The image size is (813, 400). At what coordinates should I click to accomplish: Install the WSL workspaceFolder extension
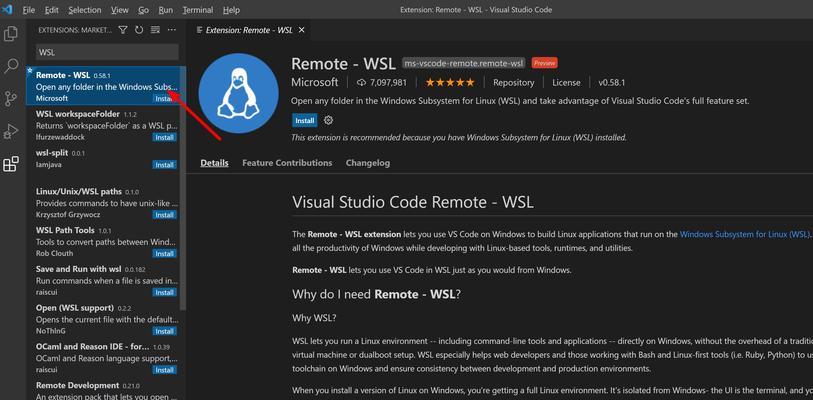[x=165, y=137]
